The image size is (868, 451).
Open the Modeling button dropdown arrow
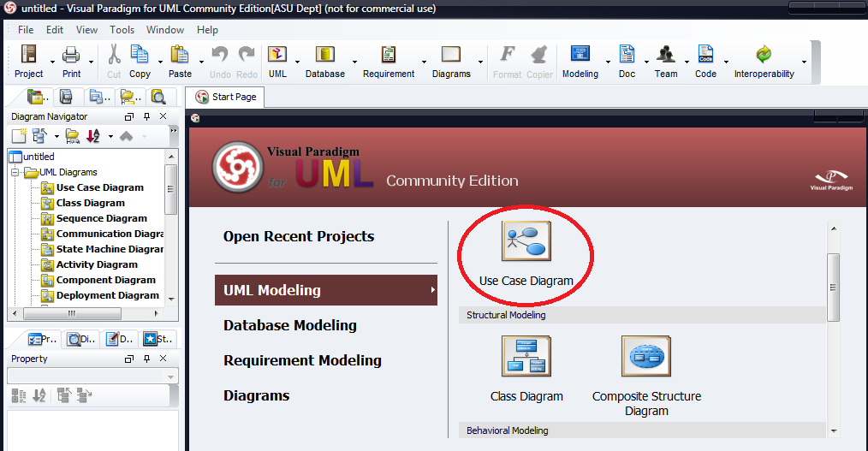[608, 62]
